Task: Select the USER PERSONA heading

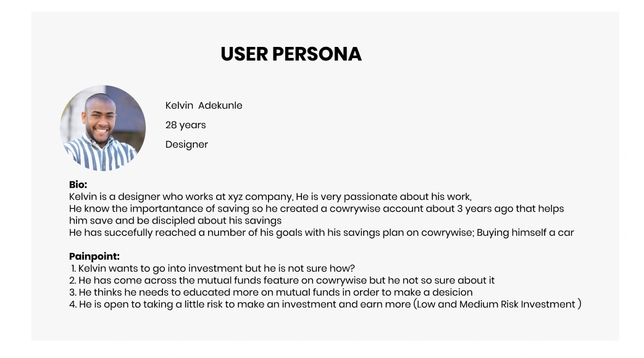Action: 291,54
